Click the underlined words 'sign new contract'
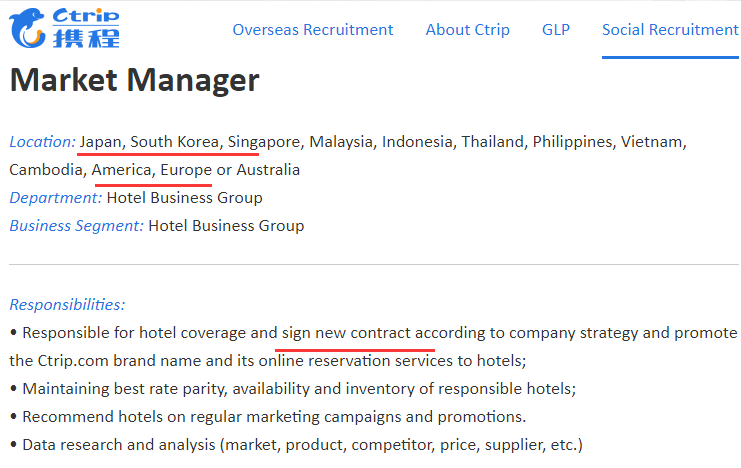The width and height of the screenshot is (741, 468). 346,333
